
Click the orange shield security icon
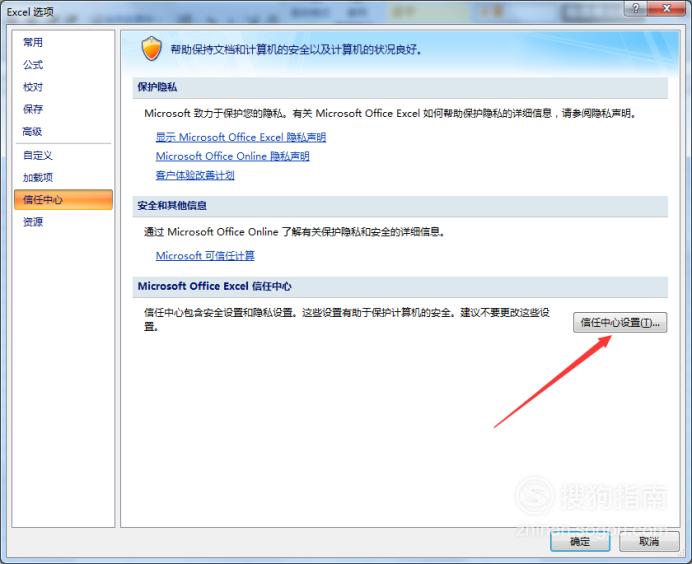tap(151, 49)
